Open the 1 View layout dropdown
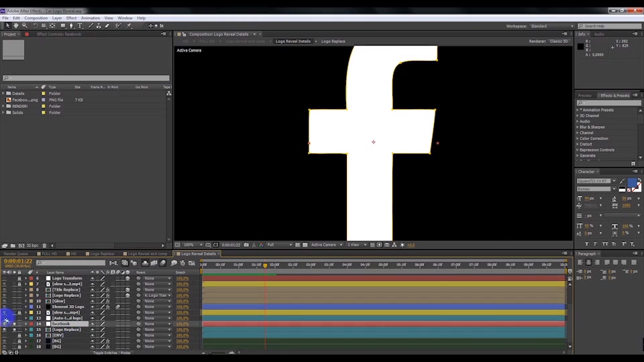 (x=357, y=245)
